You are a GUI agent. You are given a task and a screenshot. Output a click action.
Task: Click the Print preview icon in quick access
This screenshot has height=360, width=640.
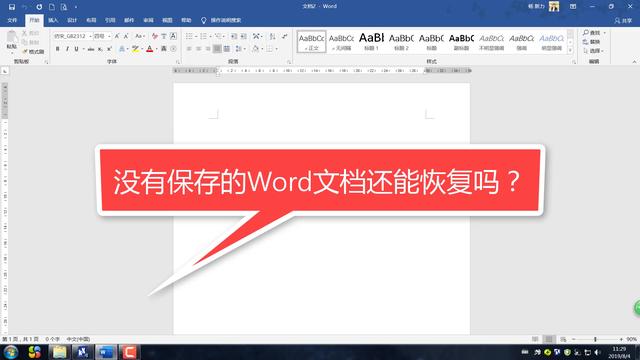[x=64, y=7]
